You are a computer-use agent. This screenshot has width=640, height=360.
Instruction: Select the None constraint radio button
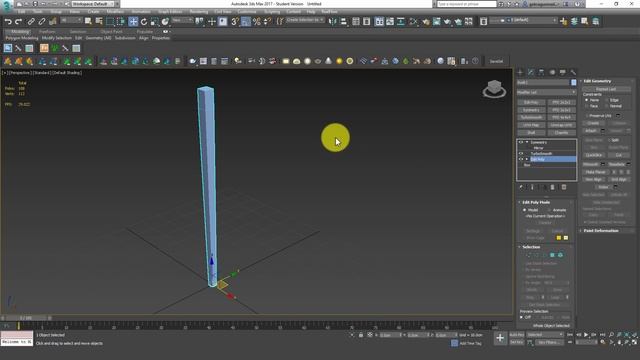(587, 100)
